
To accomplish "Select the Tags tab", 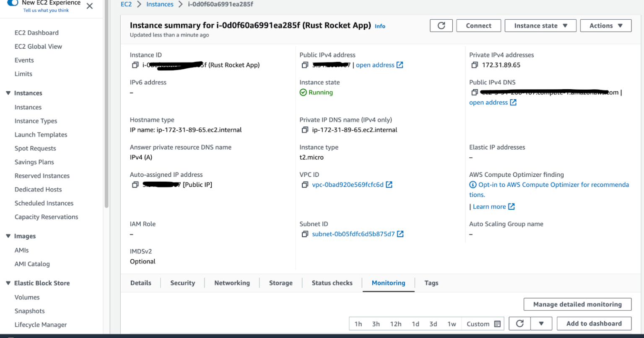I will tap(431, 283).
